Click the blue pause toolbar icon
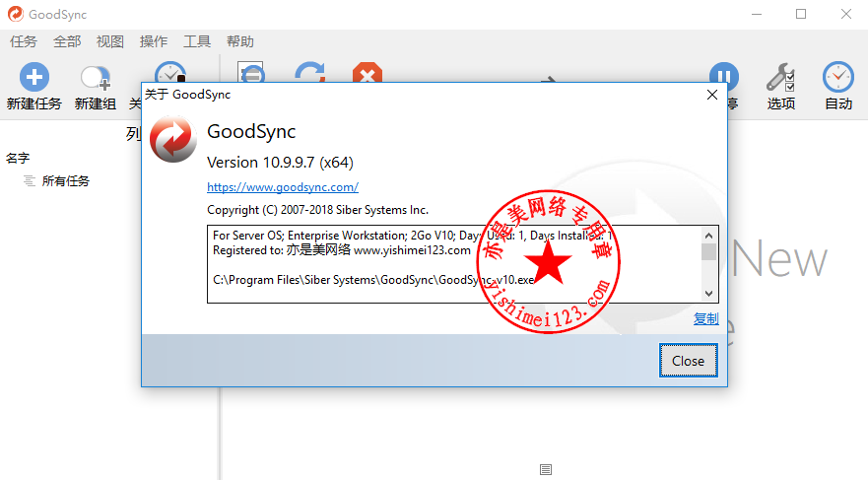This screenshot has height=480, width=868. [724, 75]
